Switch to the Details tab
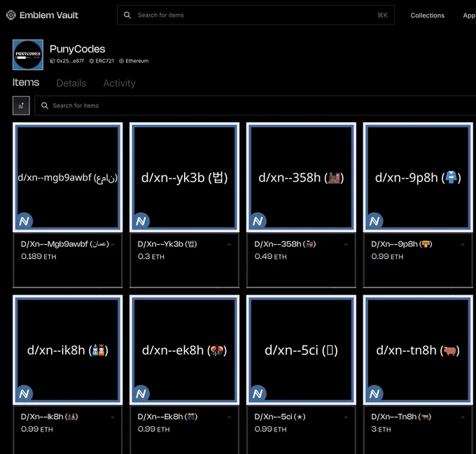The height and width of the screenshot is (454, 476). (71, 83)
